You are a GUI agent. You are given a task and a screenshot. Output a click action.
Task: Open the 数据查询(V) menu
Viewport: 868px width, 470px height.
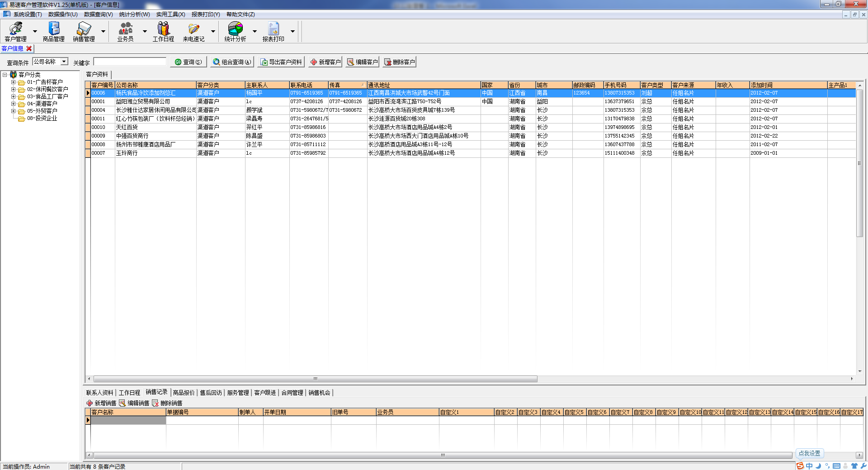coord(98,14)
